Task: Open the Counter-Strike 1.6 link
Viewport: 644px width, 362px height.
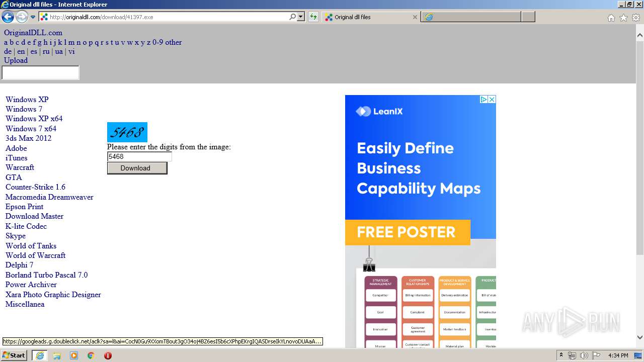Action: pos(35,187)
